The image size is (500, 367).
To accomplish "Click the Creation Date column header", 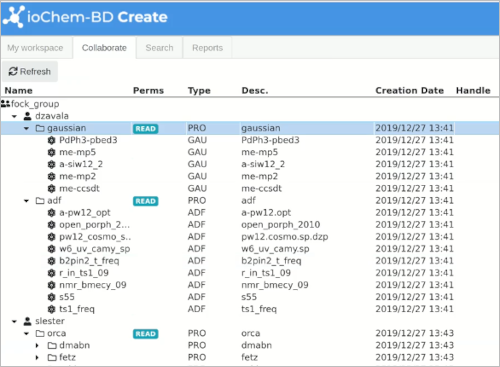I will tap(409, 91).
